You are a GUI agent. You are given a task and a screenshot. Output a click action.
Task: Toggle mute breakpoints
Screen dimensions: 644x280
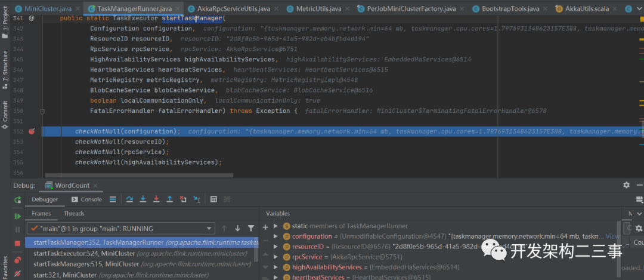point(17,273)
